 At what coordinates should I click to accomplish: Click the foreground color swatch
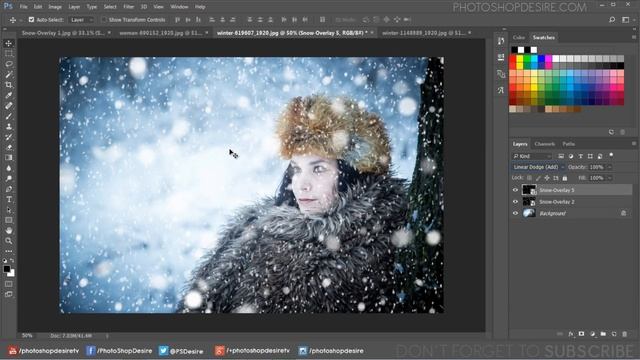click(x=7, y=269)
